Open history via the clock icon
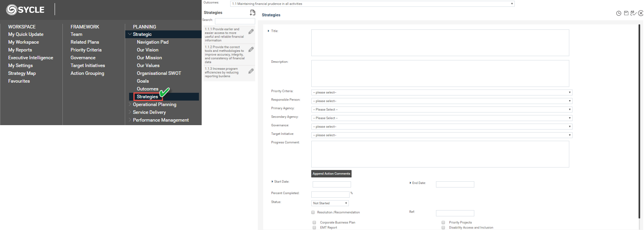The image size is (644, 230). (x=619, y=13)
